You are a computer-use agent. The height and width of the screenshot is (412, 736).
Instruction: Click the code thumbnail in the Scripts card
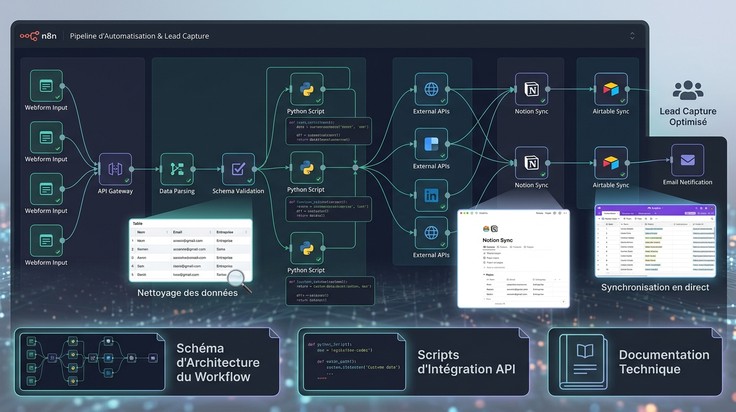354,362
